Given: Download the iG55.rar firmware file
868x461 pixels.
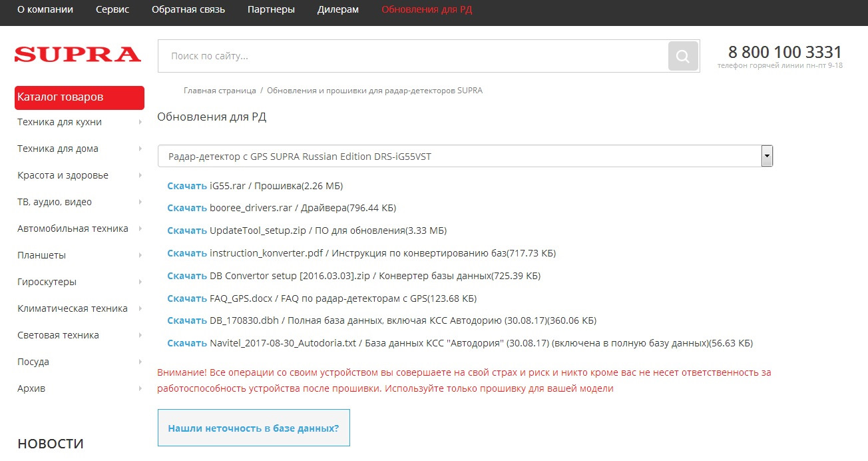Looking at the screenshot, I should tap(187, 186).
